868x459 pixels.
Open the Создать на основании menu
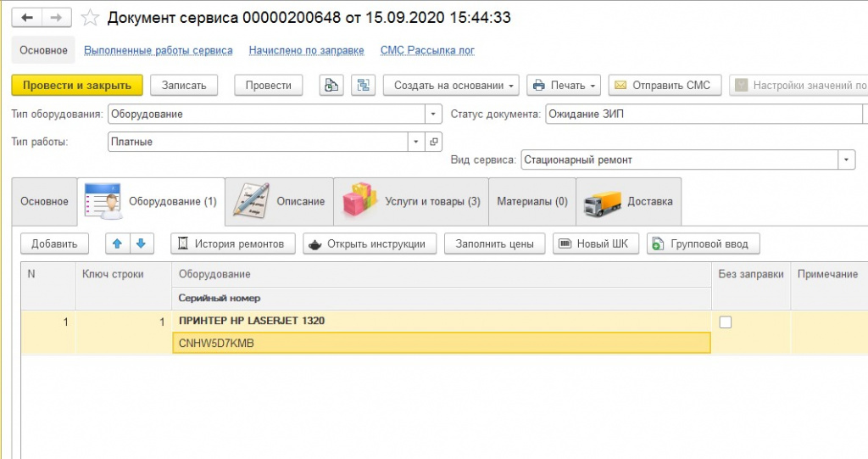point(451,86)
